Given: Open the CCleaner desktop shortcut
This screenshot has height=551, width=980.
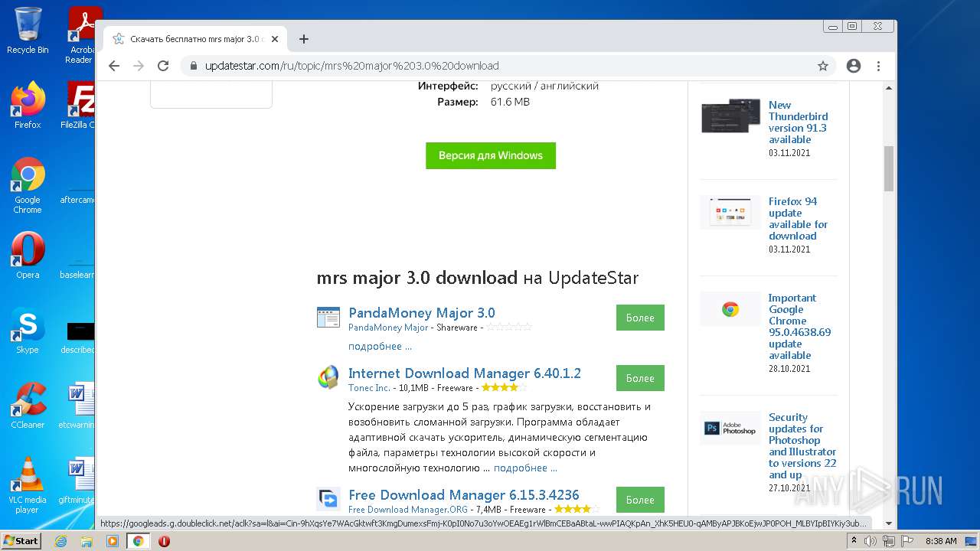Looking at the screenshot, I should point(28,406).
